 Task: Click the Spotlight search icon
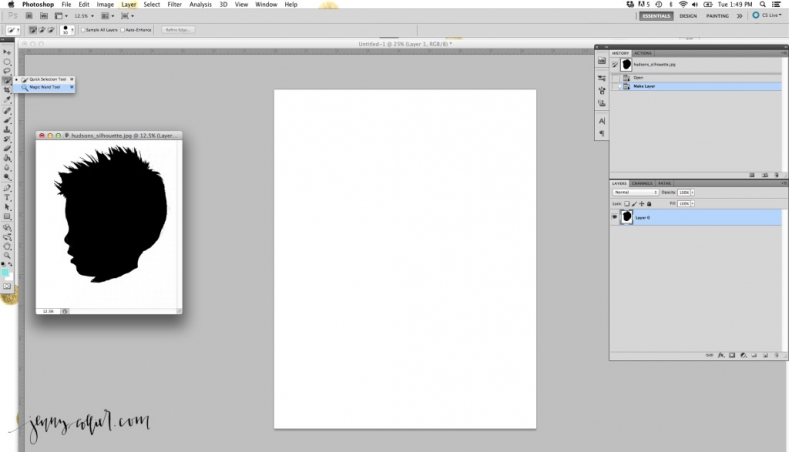pyautogui.click(x=778, y=4)
